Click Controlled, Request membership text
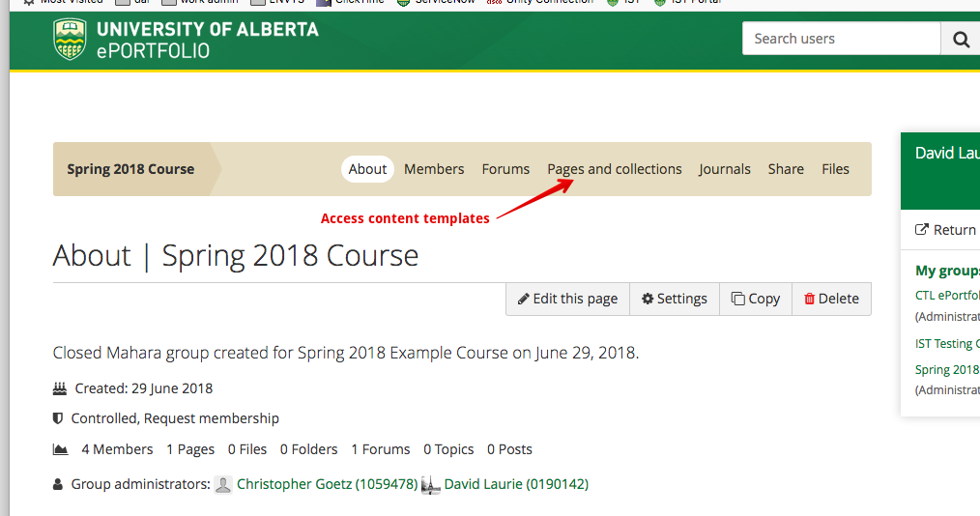Viewport: 980px width, 516px height. [175, 418]
